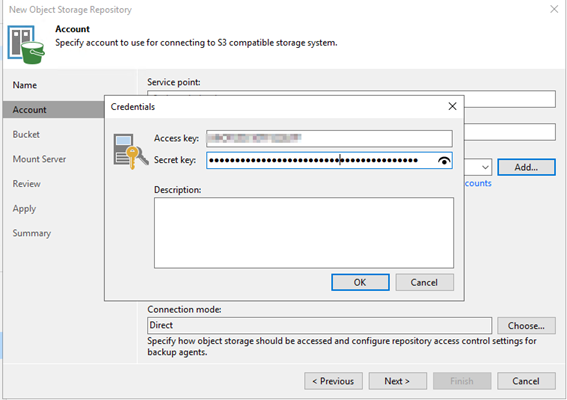This screenshot has height=400, width=567.
Task: Click the credentials key icon
Action: pos(131,151)
